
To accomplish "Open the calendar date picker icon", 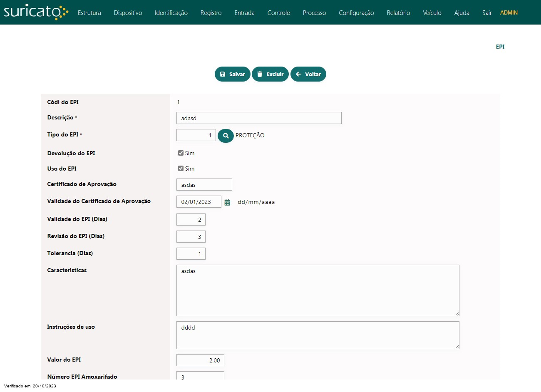I will pyautogui.click(x=227, y=202).
